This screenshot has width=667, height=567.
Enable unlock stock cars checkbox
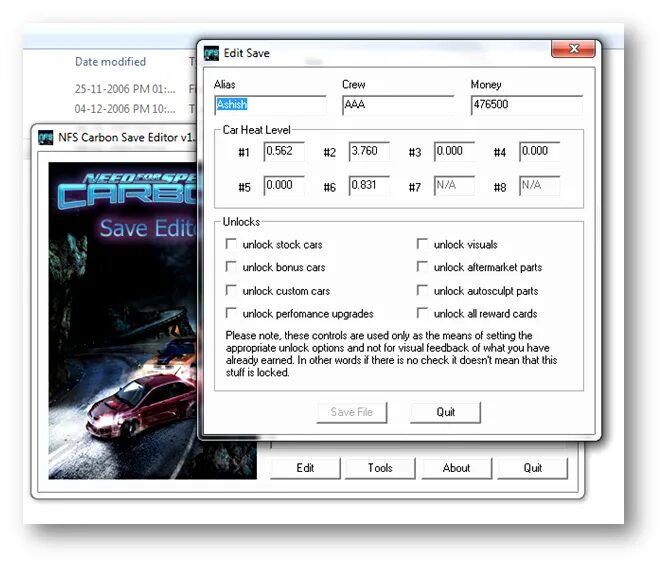tap(231, 244)
